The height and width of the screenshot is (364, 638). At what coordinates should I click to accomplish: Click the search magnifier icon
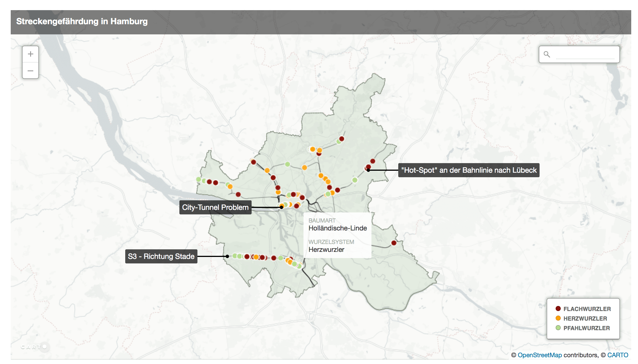[x=547, y=54]
